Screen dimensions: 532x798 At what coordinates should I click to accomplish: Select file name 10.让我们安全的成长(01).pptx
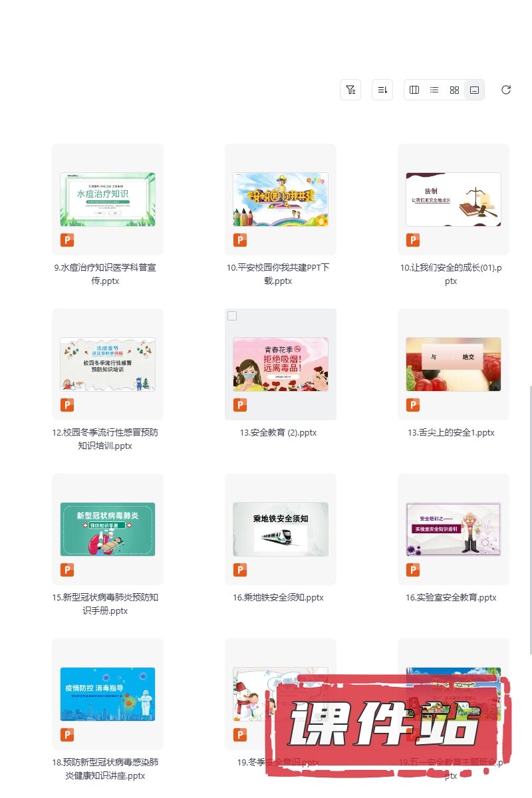coord(451,274)
